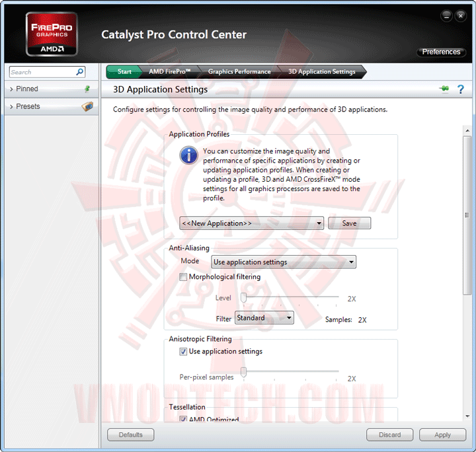Viewport: 476px width, 452px height.
Task: Select the AMD FirePro breadcrumb
Action: 170,71
